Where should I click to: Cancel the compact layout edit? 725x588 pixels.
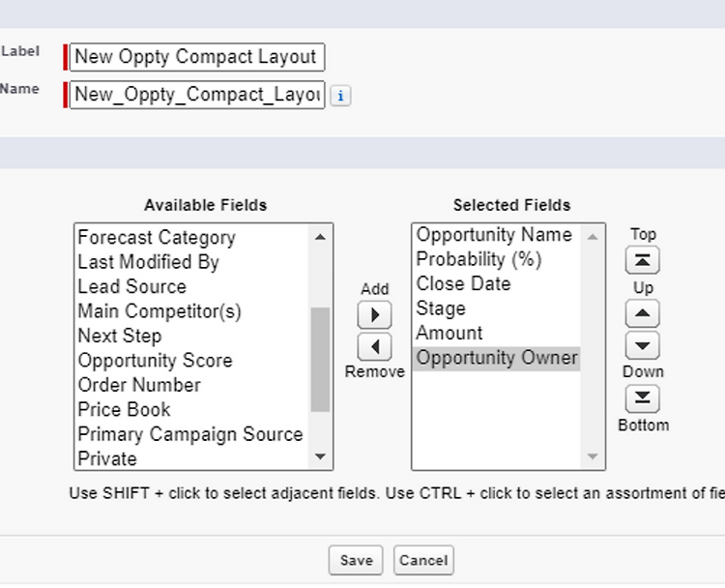[423, 560]
